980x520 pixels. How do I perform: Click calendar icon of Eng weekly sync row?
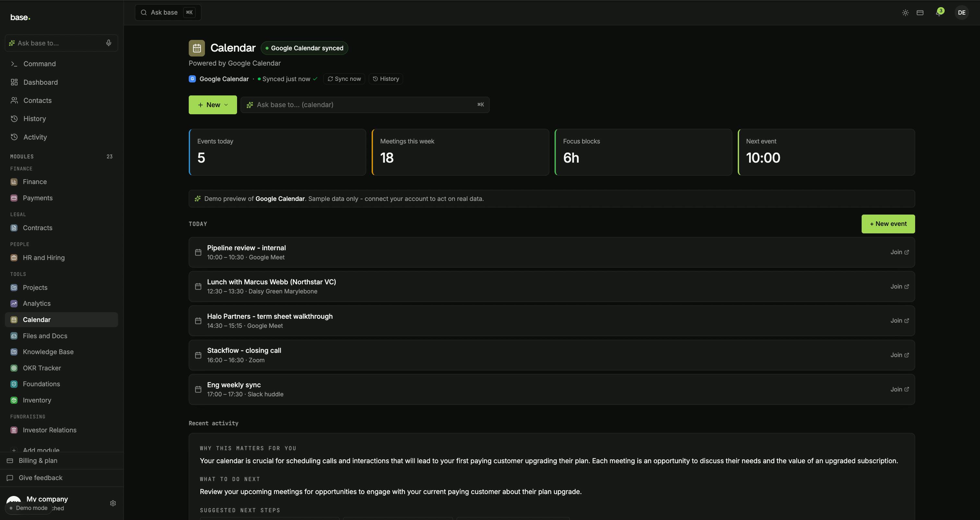click(198, 390)
